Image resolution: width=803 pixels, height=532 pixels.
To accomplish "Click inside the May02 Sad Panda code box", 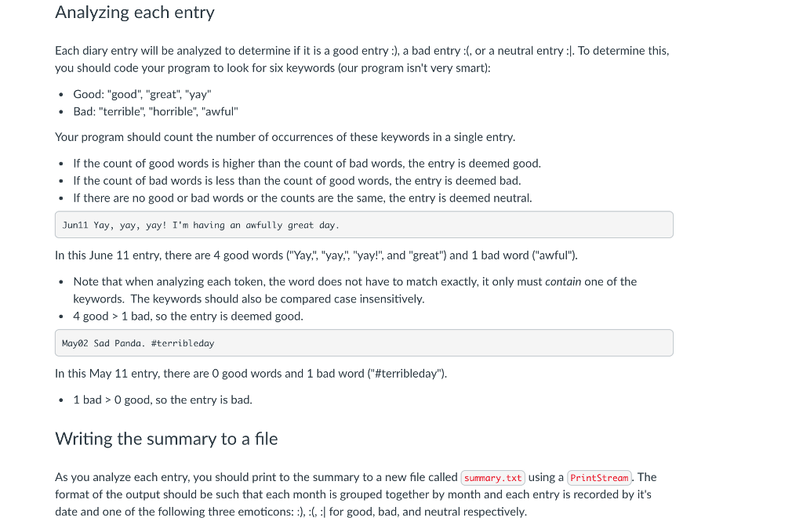I will [x=364, y=342].
